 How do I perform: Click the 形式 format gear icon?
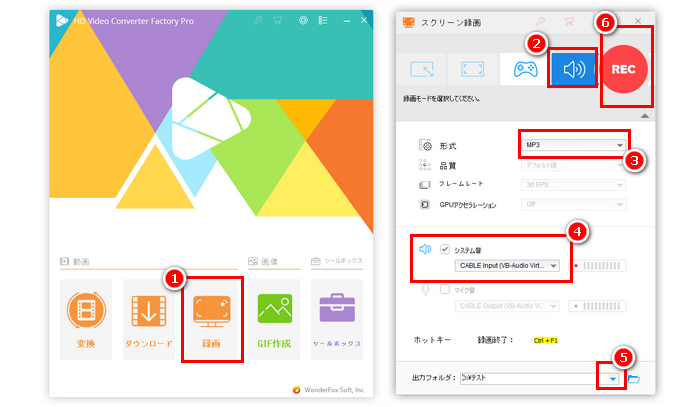425,145
